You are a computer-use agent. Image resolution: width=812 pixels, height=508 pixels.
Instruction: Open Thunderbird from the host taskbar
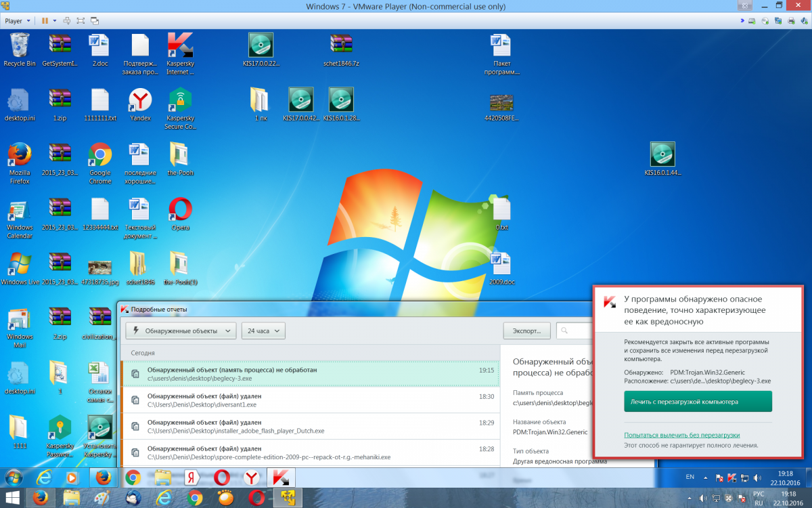tap(133, 499)
